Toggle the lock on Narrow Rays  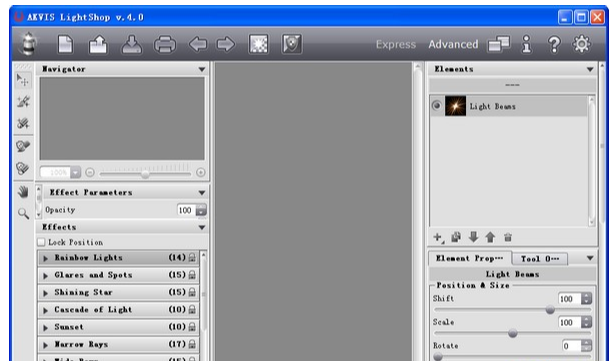(x=192, y=344)
